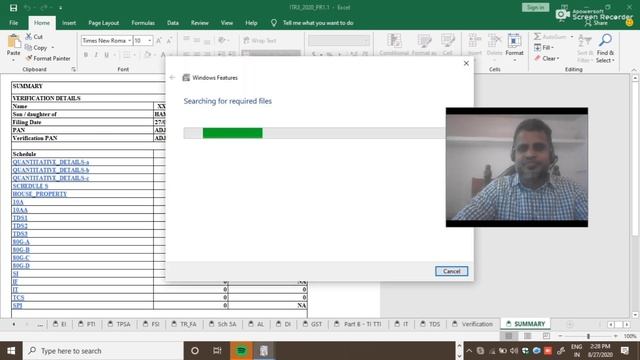Select the Part B - TI TTI sheet tab
This screenshot has height=360, width=640.
[x=358, y=324]
